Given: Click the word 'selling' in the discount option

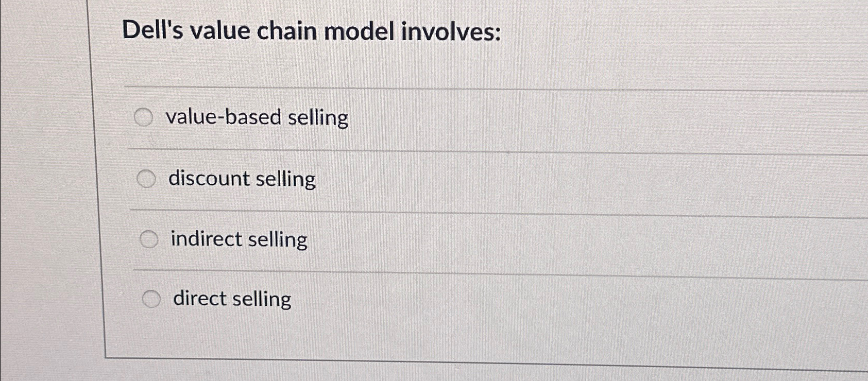Looking at the screenshot, I should pyautogui.click(x=285, y=179).
